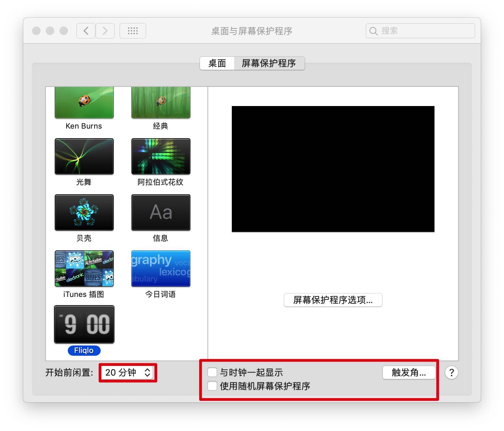Open 触发角 settings
Viewport: 504px width, 431px height.
pyautogui.click(x=409, y=373)
